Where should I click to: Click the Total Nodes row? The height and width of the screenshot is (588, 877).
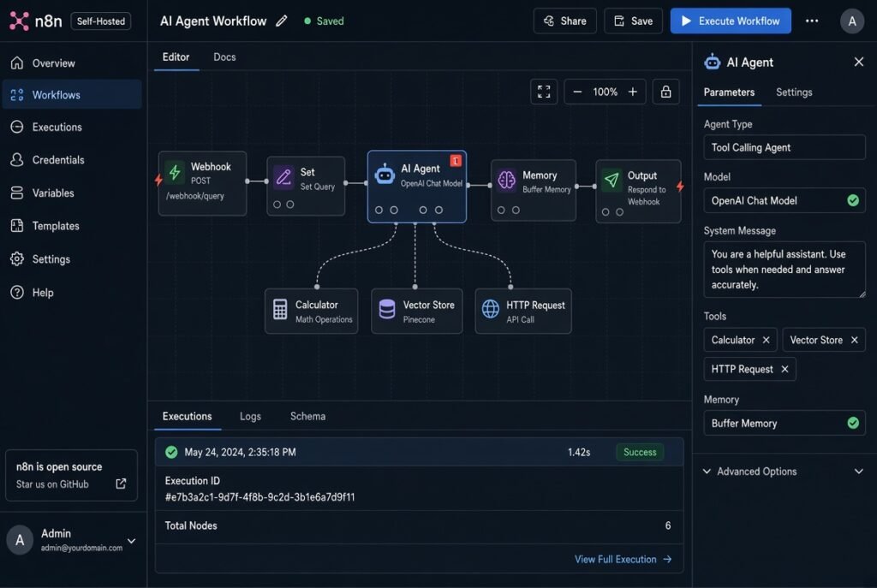tap(419, 526)
